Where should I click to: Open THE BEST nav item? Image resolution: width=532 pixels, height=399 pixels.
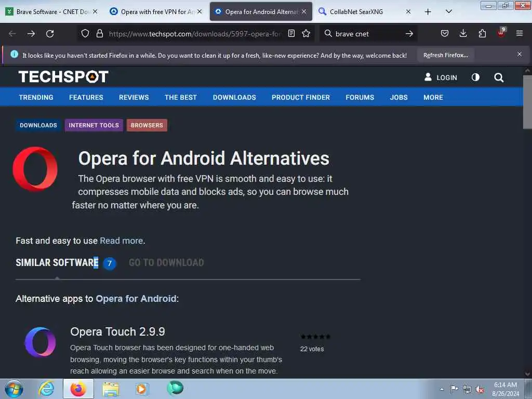(180, 97)
